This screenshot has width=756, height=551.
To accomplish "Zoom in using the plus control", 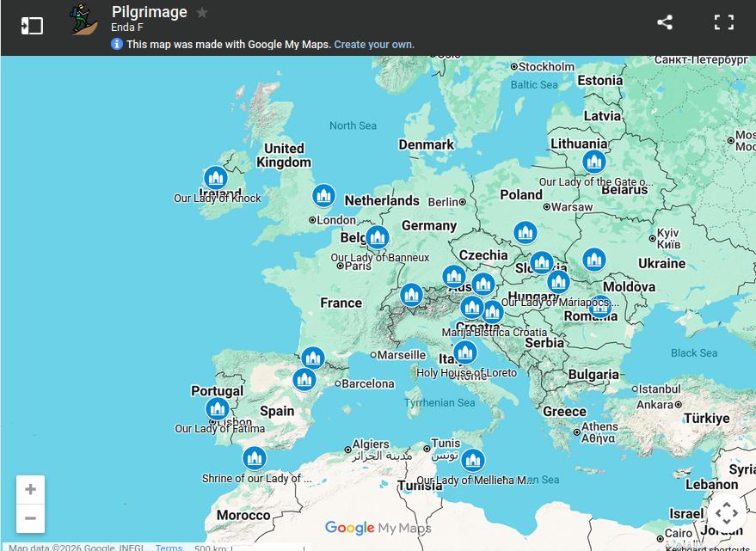I will point(30,488).
